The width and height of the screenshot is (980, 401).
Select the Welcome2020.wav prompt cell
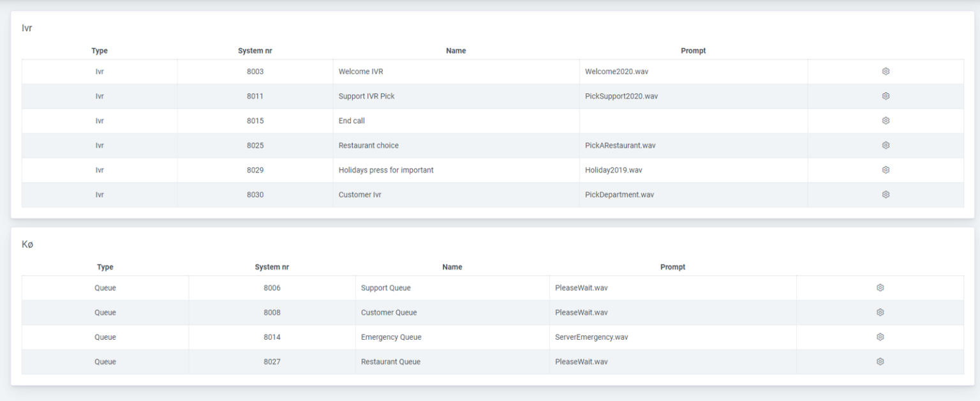616,72
